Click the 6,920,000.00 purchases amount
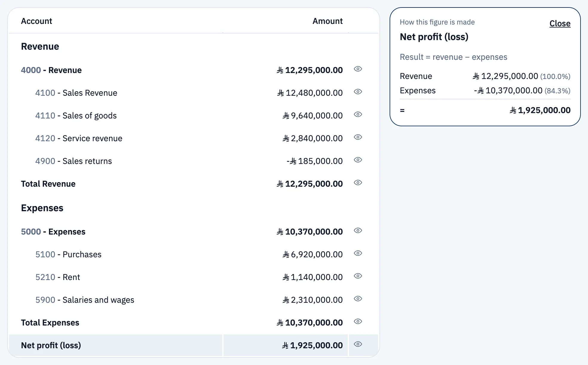This screenshot has height=365, width=588. [x=313, y=255]
